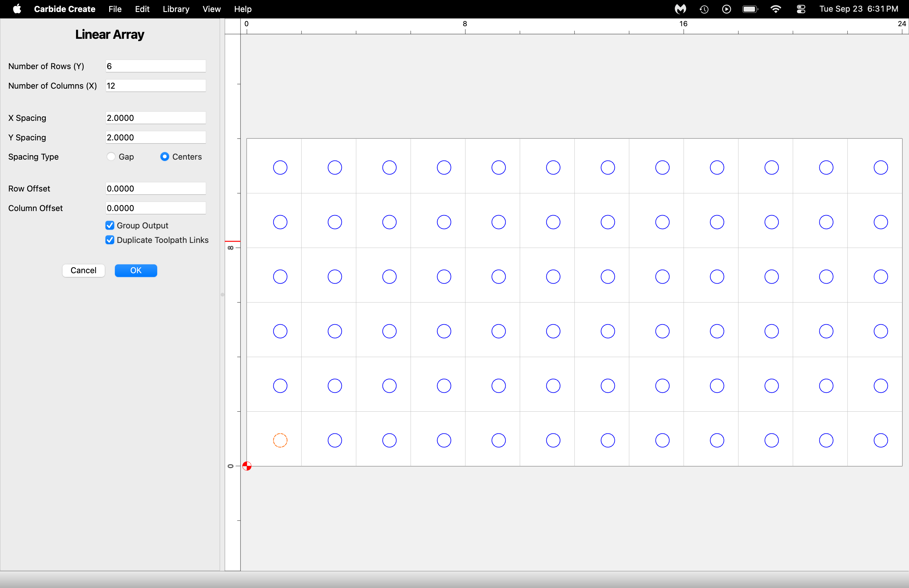Click the Apple logo menu

click(x=17, y=9)
